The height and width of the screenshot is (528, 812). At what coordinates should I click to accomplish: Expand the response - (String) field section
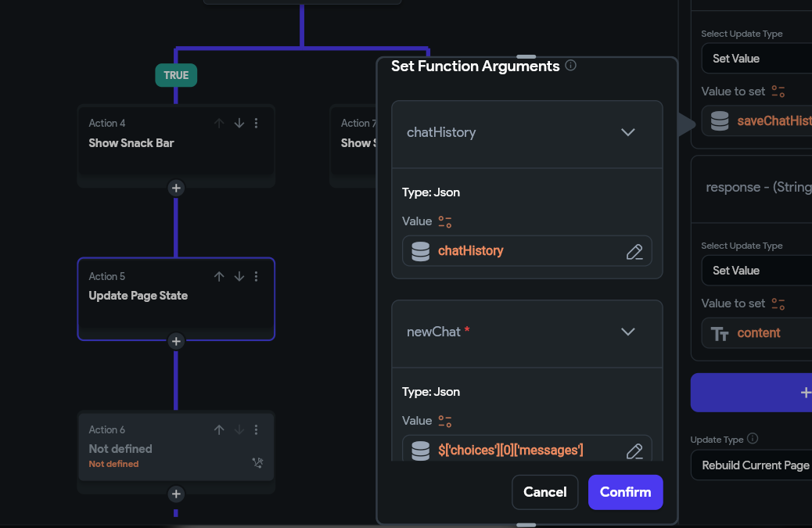click(x=752, y=188)
